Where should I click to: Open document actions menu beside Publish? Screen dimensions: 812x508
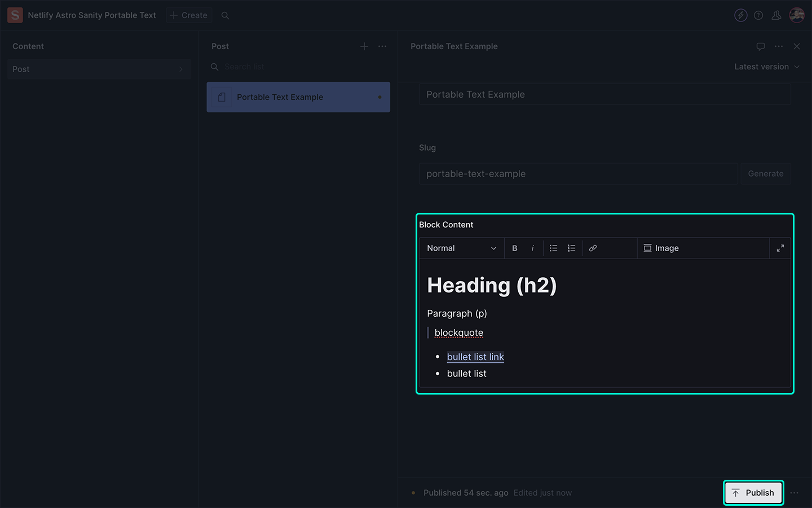(795, 493)
